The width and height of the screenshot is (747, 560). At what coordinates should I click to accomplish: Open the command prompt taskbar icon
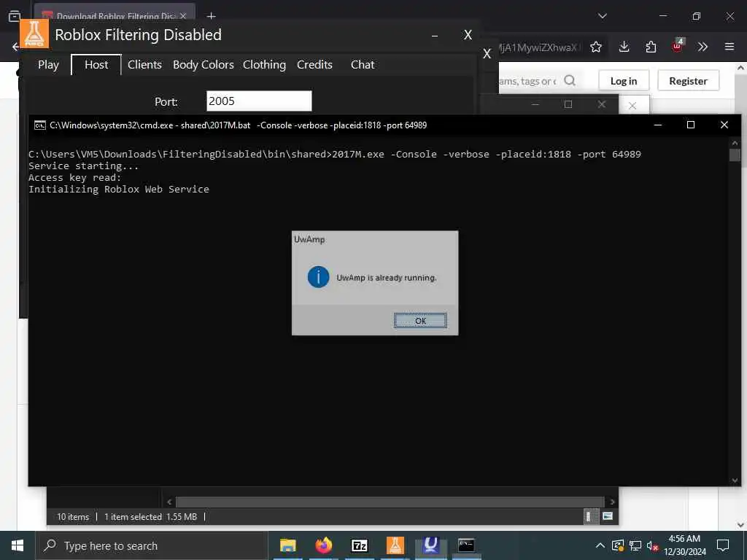click(466, 545)
